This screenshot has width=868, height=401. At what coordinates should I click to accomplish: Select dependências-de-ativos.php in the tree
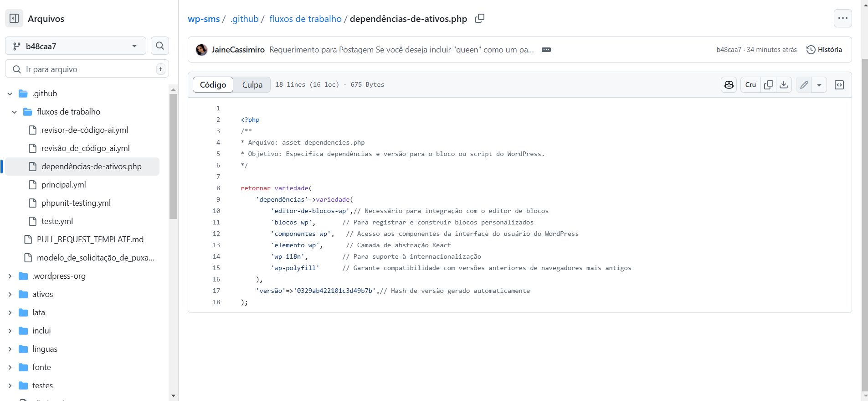click(82, 167)
